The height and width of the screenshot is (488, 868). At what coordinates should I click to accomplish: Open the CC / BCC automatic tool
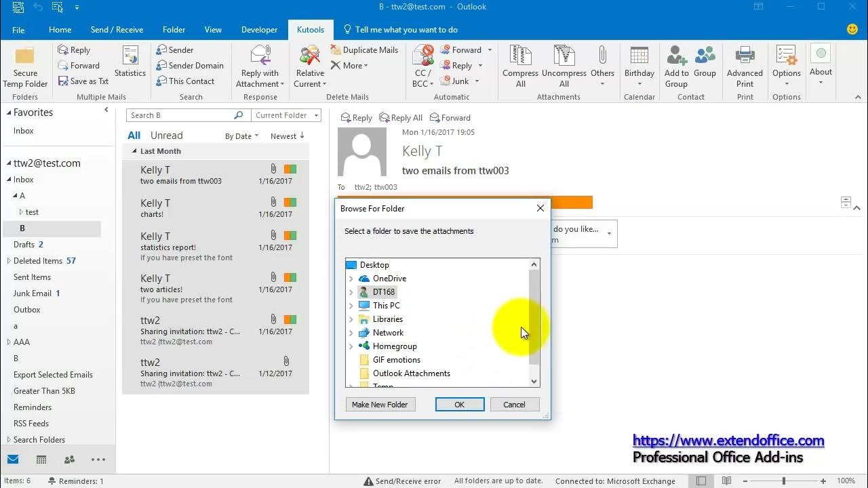(422, 67)
